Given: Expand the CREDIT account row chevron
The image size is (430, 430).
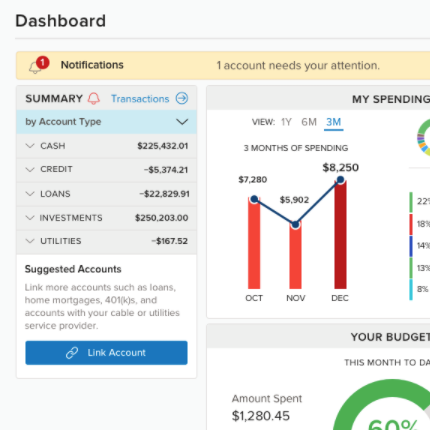Looking at the screenshot, I should pos(30,170).
